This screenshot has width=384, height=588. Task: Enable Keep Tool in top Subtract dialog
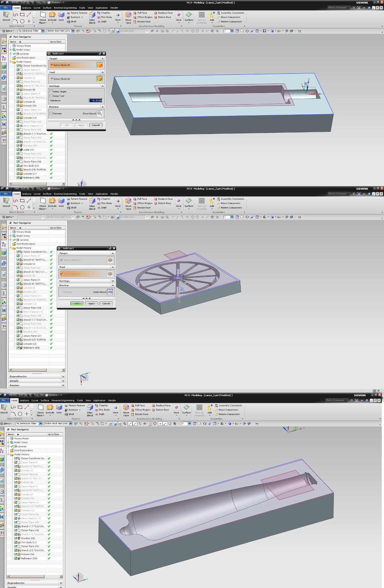tap(51, 96)
